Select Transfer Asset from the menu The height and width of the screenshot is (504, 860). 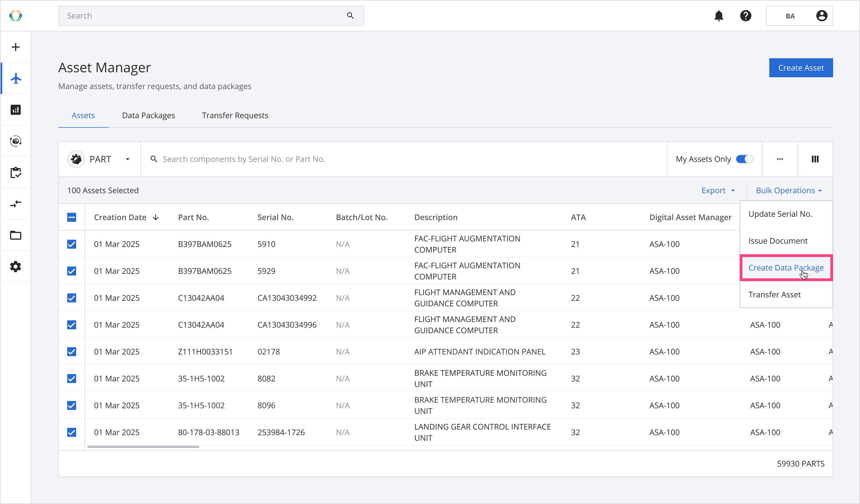[x=774, y=295]
